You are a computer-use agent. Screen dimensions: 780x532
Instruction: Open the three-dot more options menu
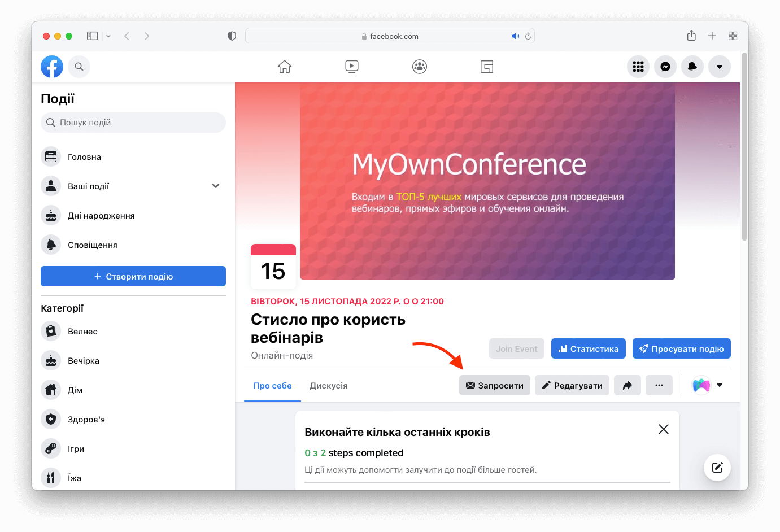click(659, 385)
